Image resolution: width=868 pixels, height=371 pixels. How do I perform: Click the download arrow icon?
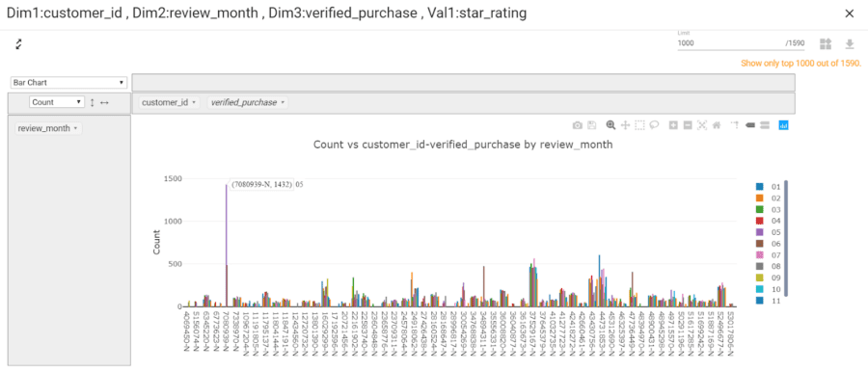(849, 43)
